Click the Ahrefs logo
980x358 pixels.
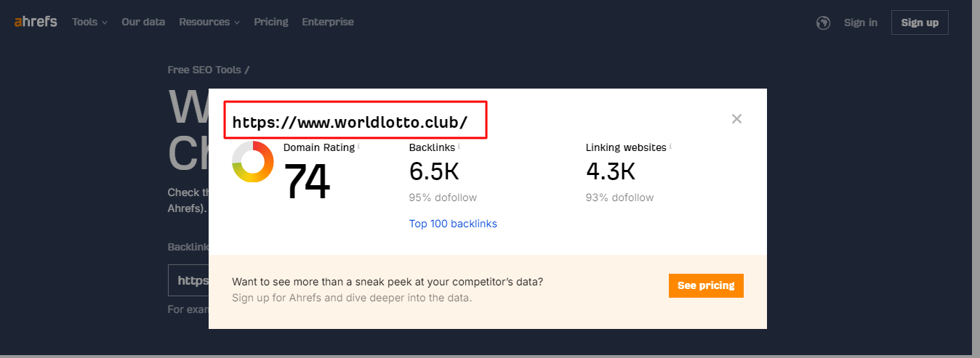tap(36, 22)
